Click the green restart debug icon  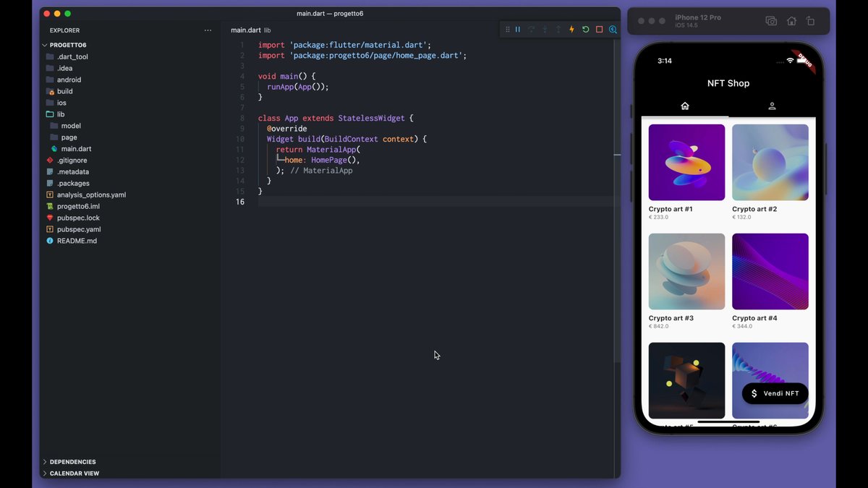pos(585,30)
